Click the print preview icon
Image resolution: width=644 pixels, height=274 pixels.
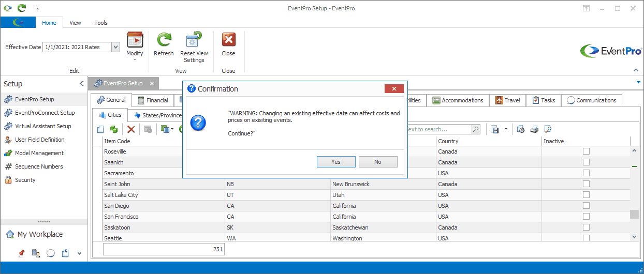coord(548,129)
